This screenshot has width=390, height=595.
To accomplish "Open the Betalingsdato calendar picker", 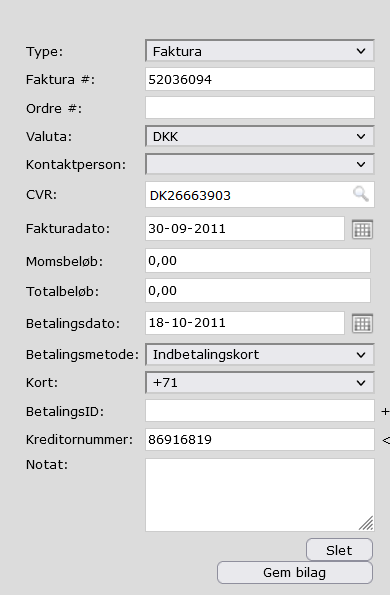I will click(x=362, y=323).
